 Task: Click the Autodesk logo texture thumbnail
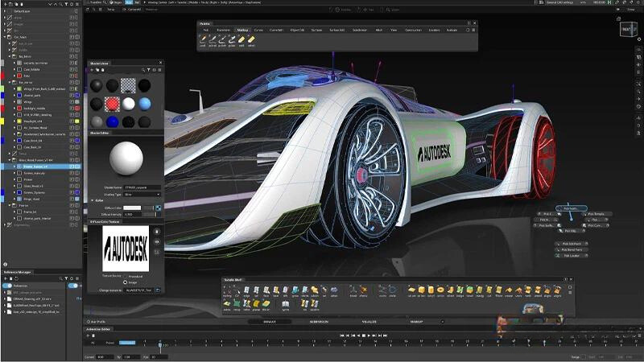click(x=126, y=249)
